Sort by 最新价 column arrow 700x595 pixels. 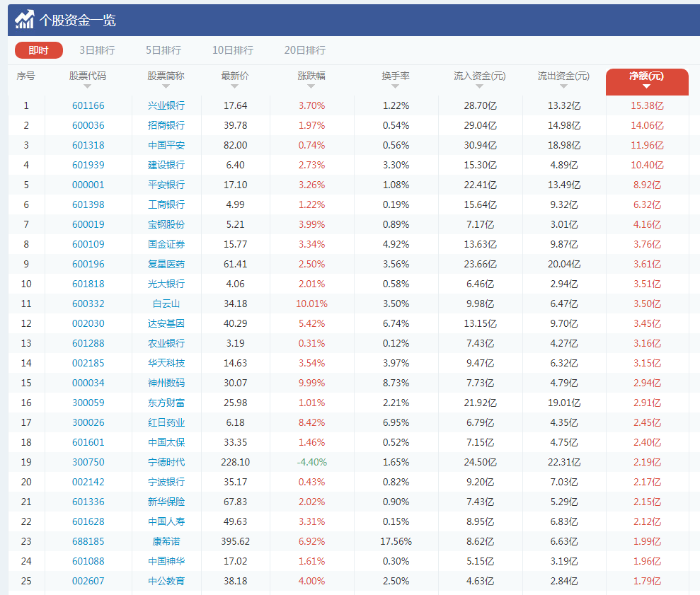pos(235,86)
